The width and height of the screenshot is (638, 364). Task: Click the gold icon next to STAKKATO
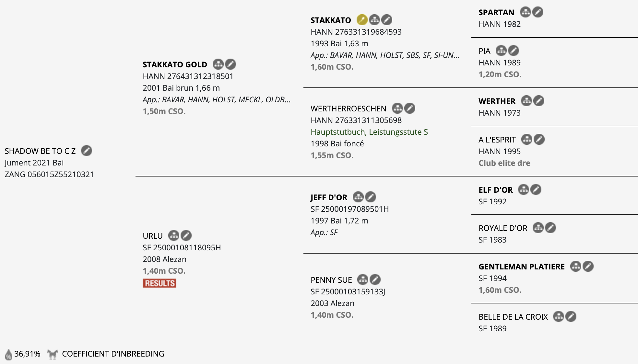362,20
